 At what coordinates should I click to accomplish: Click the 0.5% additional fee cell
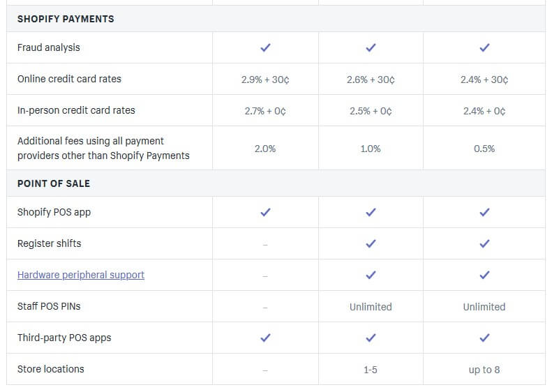click(x=484, y=149)
